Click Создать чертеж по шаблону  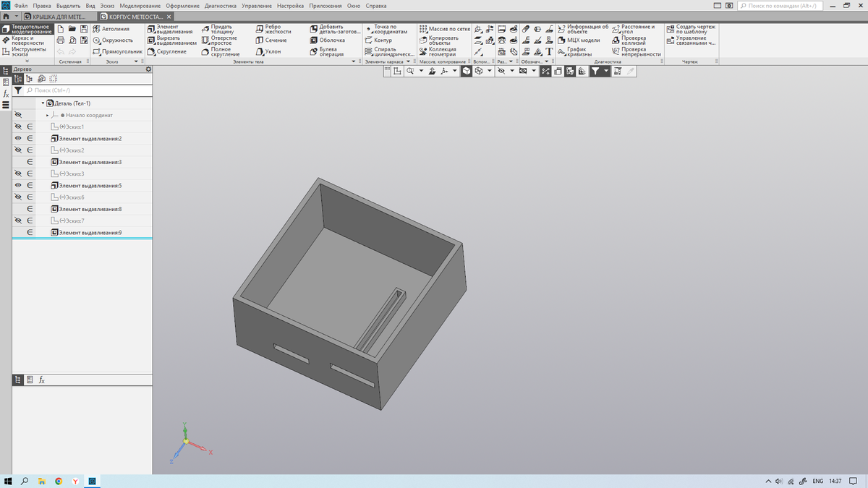point(691,29)
